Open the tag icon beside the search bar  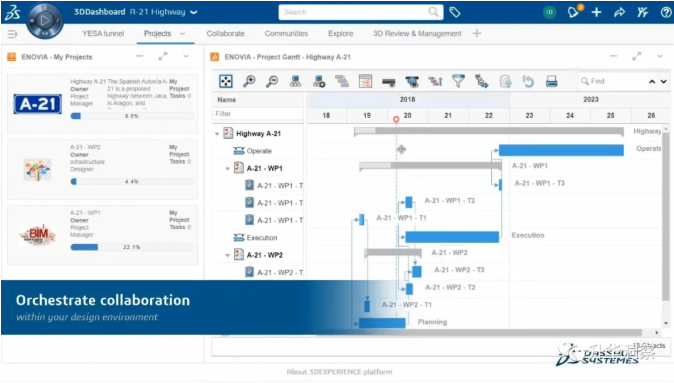click(x=455, y=12)
